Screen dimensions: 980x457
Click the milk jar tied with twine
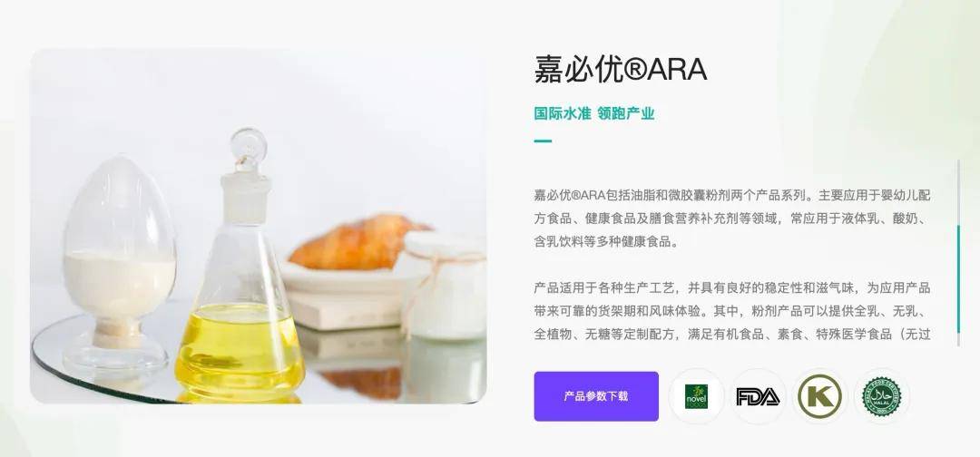443,286
